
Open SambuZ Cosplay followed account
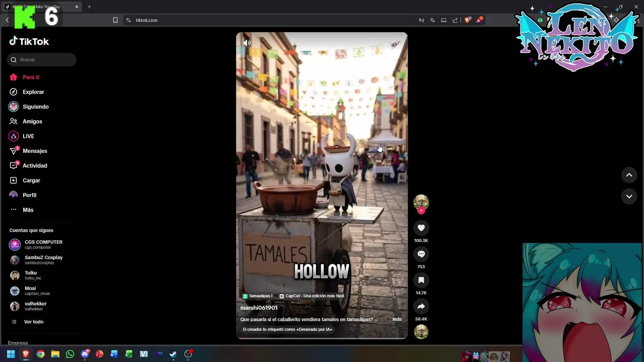pos(36,260)
